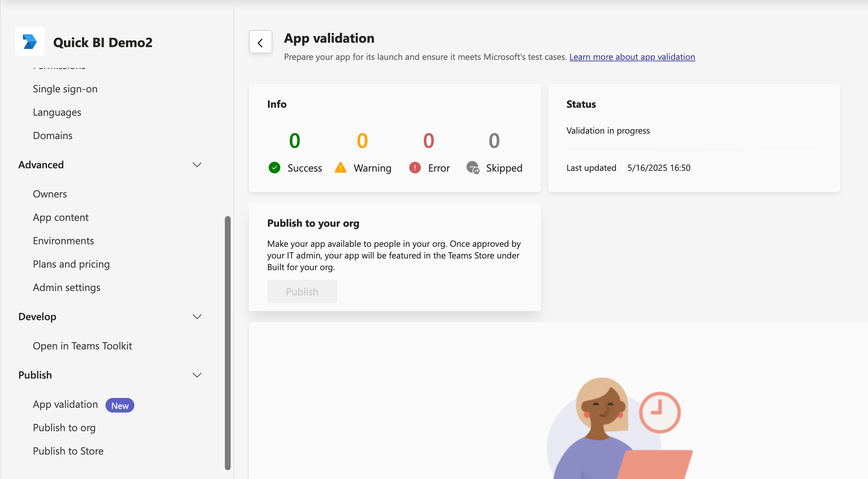Select Open in Teams Toolkit
The height and width of the screenshot is (479, 868).
coord(82,346)
